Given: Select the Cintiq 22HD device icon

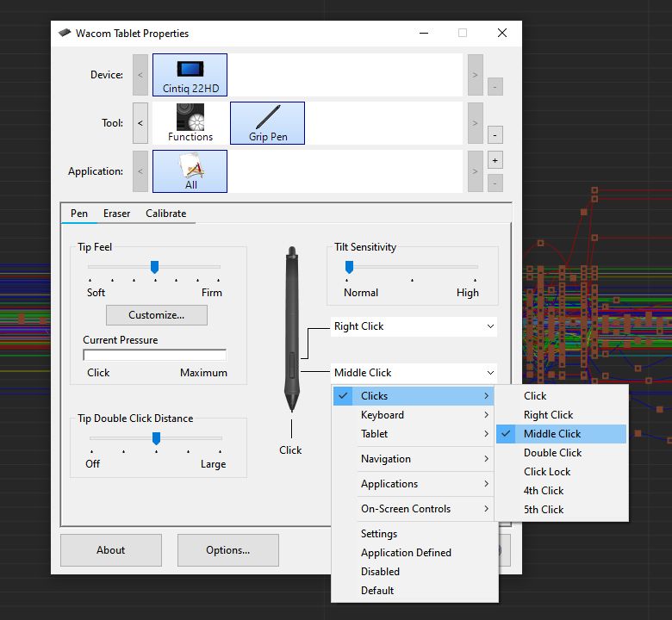Looking at the screenshot, I should 190,75.
